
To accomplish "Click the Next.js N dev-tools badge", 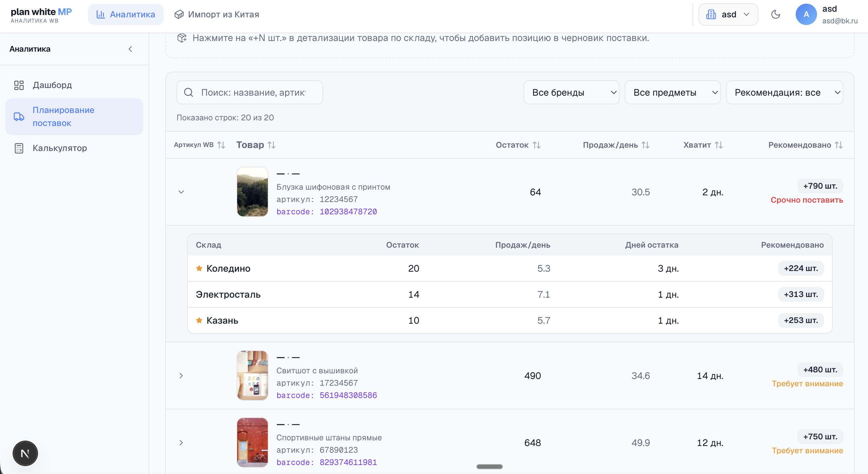I will click(25, 453).
